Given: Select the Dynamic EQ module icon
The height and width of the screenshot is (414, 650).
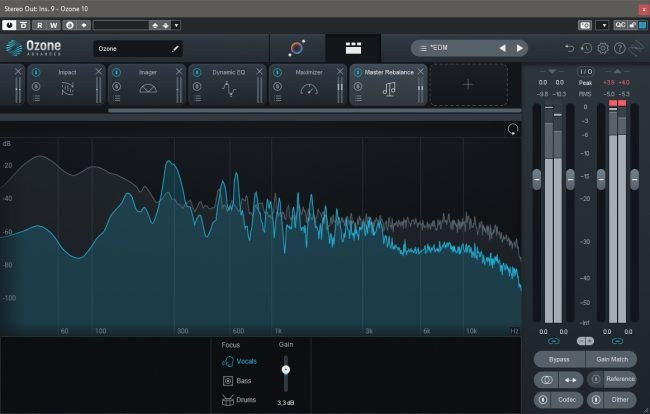Looking at the screenshot, I should click(228, 89).
